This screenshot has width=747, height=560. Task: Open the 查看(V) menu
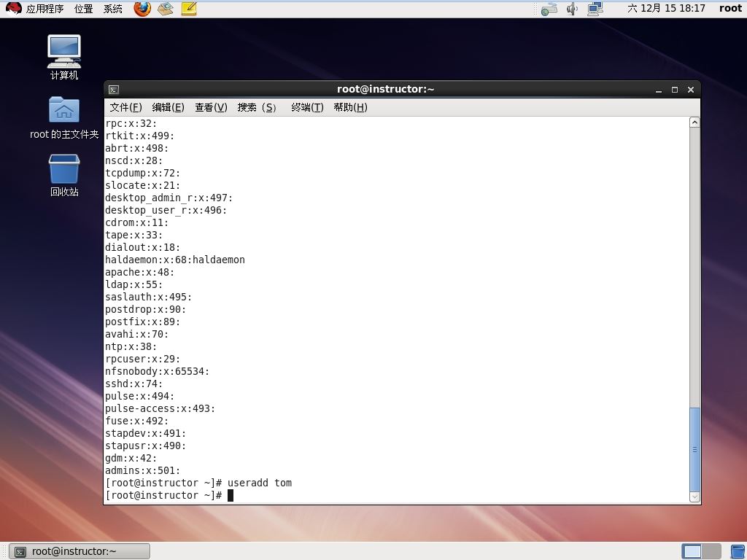211,107
